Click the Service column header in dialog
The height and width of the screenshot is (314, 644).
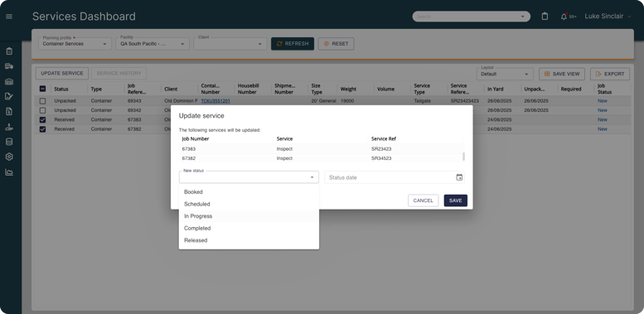284,138
